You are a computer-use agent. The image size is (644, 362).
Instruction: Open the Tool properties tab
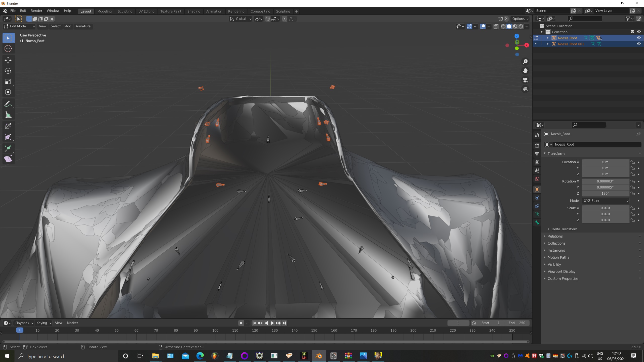coord(537,135)
